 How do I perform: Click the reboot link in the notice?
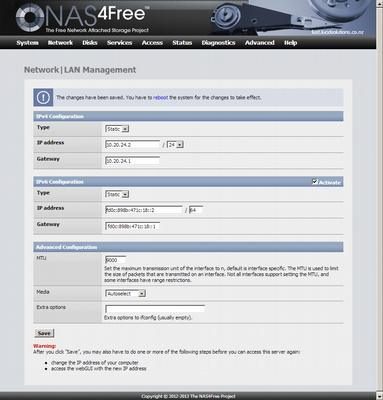[x=160, y=98]
